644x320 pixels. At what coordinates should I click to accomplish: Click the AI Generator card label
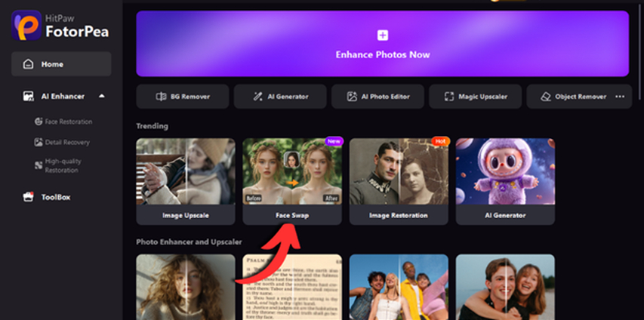(505, 215)
